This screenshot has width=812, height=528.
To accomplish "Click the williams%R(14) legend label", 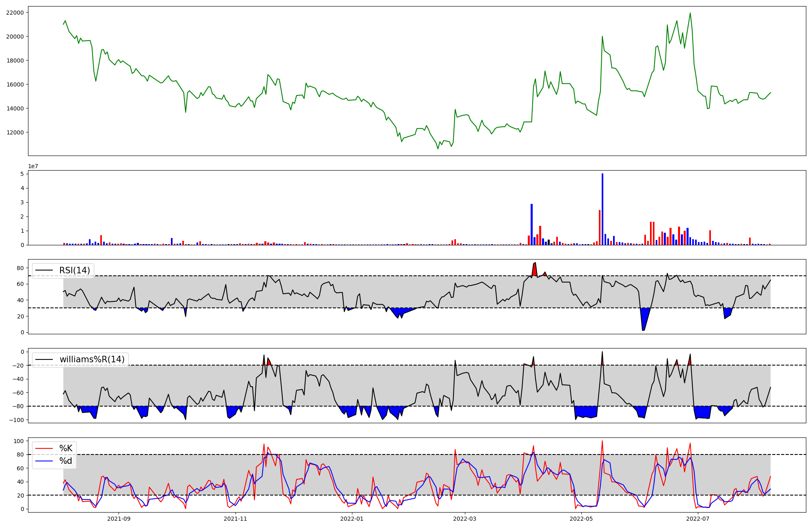I will click(92, 359).
